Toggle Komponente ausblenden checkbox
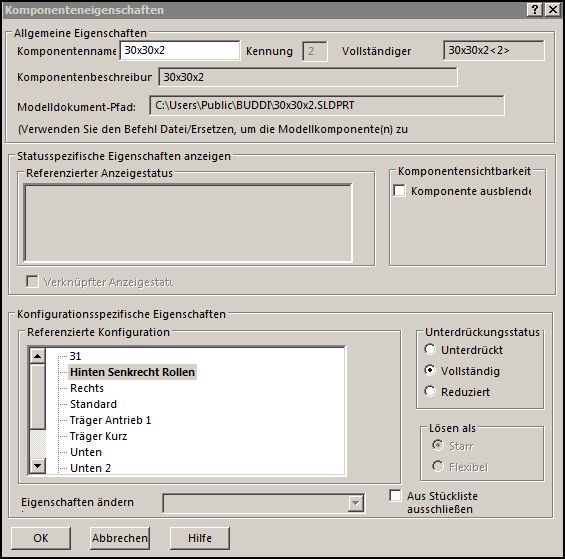Viewport: 565px width, 559px height. click(399, 191)
